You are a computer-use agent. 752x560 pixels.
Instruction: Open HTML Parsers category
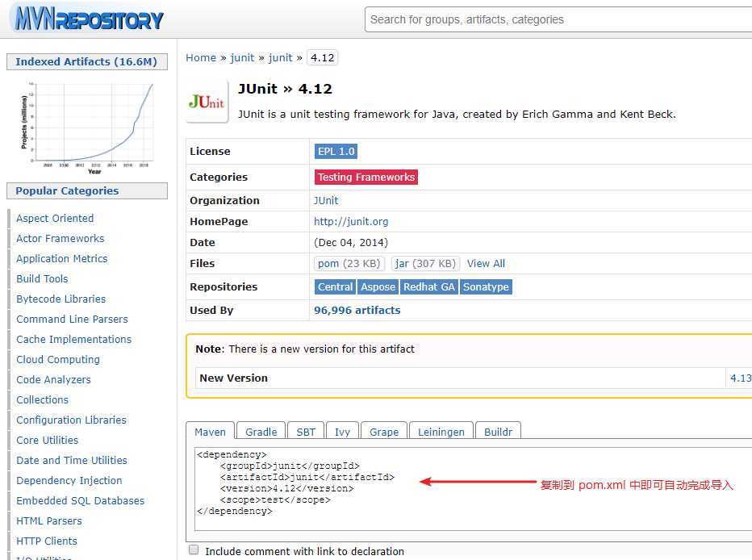click(49, 520)
